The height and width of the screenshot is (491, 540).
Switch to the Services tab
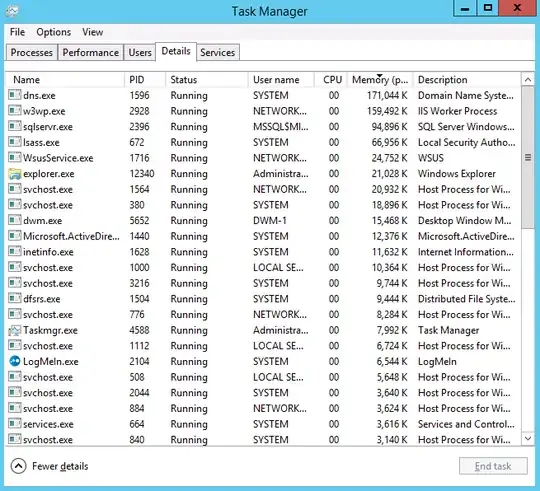click(218, 53)
